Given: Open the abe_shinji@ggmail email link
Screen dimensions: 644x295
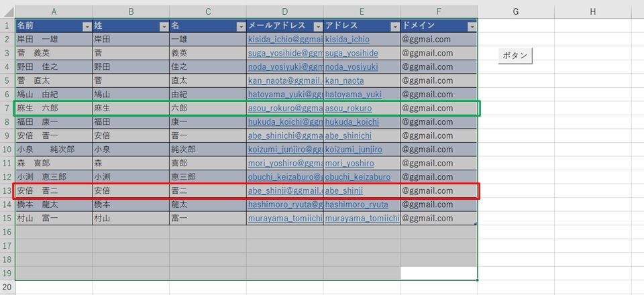Looking at the screenshot, I should [x=286, y=191].
